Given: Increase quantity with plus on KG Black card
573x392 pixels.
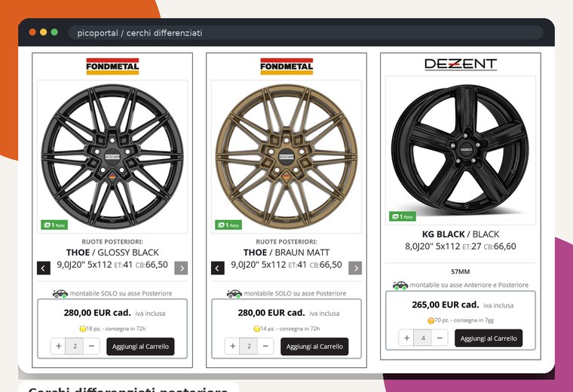Looking at the screenshot, I should click(406, 338).
